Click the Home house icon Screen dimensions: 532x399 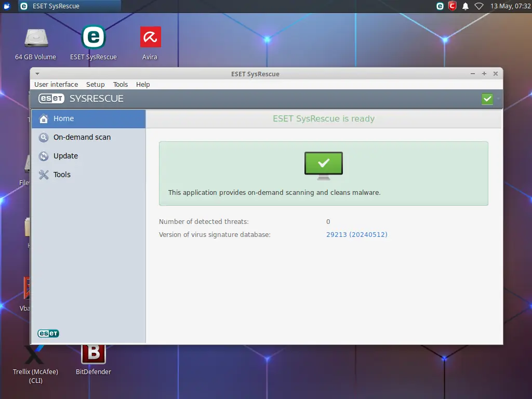[44, 118]
